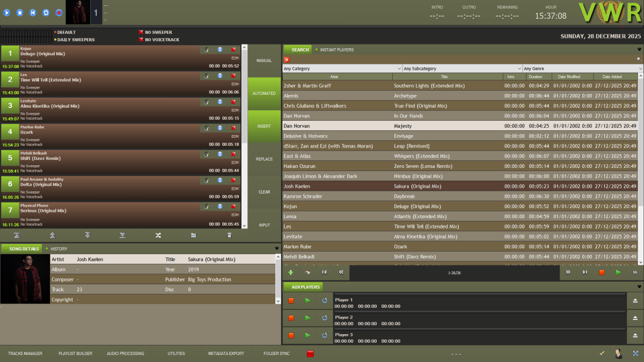Click the green add track icon in the search pane

(x=290, y=272)
